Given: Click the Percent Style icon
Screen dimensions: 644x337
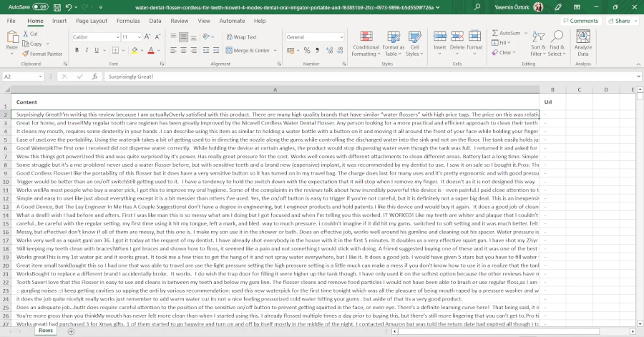Looking at the screenshot, I should pos(307,51).
